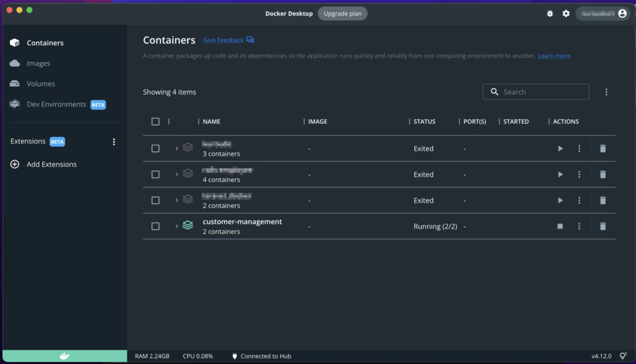Expand the 3 containers group
Viewport: 636px width, 364px height.
[x=176, y=148]
